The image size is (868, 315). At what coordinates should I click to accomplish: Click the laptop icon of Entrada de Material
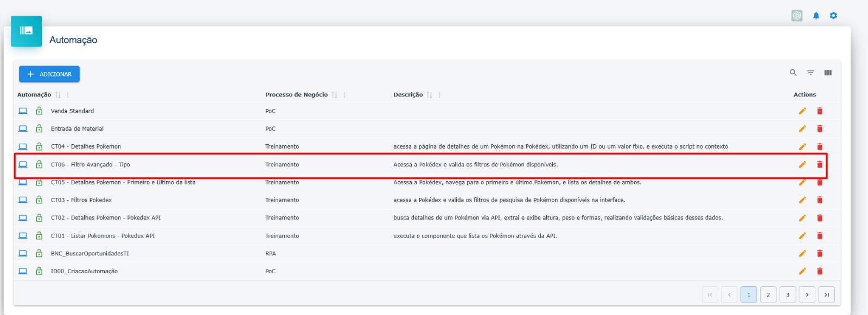point(23,129)
